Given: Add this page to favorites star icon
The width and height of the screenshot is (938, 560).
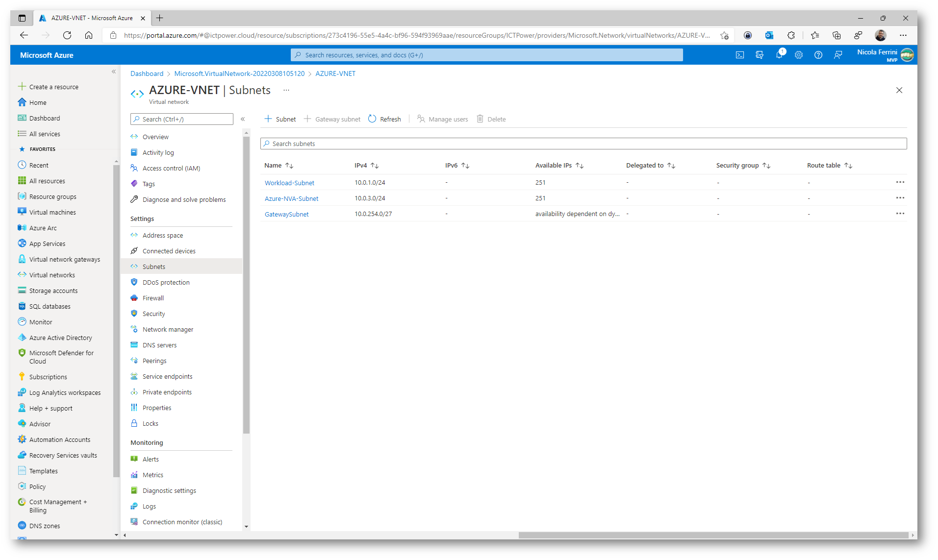Looking at the screenshot, I should (724, 35).
